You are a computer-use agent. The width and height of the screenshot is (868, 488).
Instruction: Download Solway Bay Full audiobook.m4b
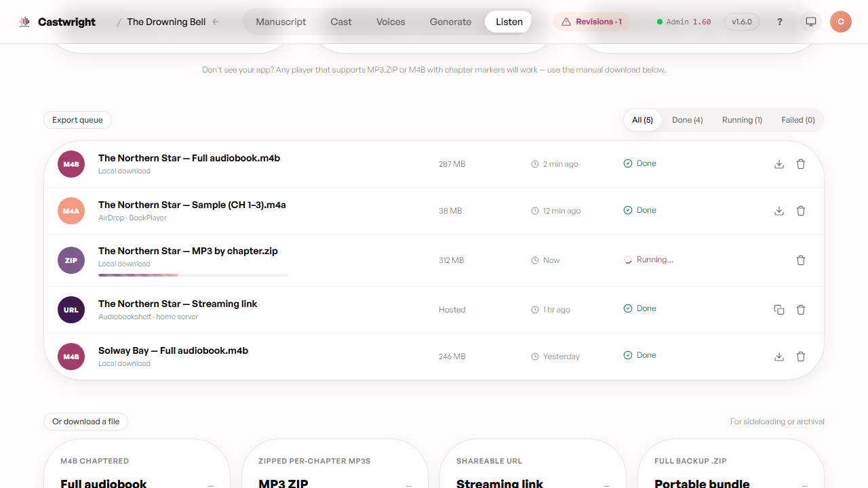pyautogui.click(x=779, y=357)
